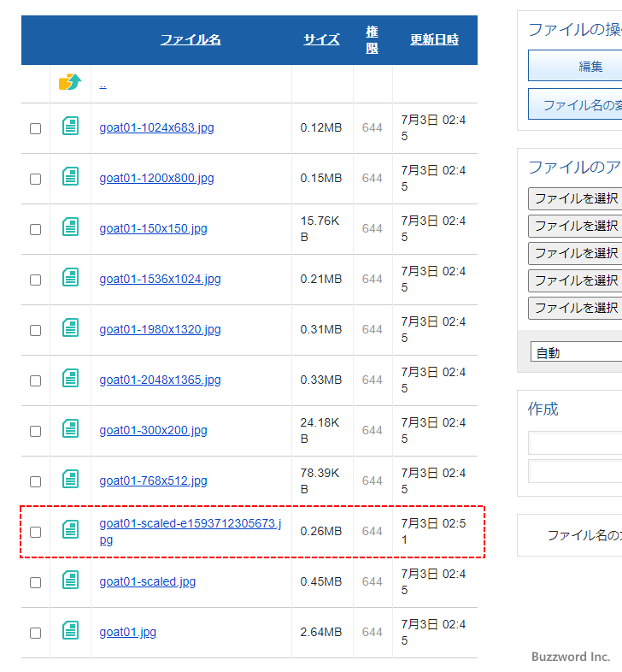This screenshot has width=622, height=672.
Task: Click the first text field under 作成
Action: (x=576, y=443)
